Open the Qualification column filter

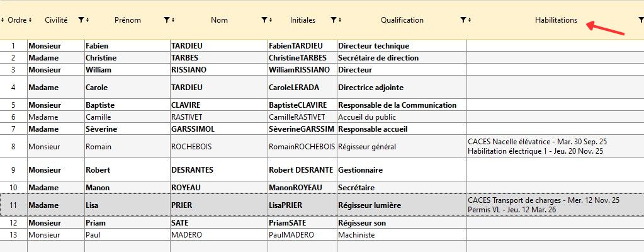[x=463, y=20]
